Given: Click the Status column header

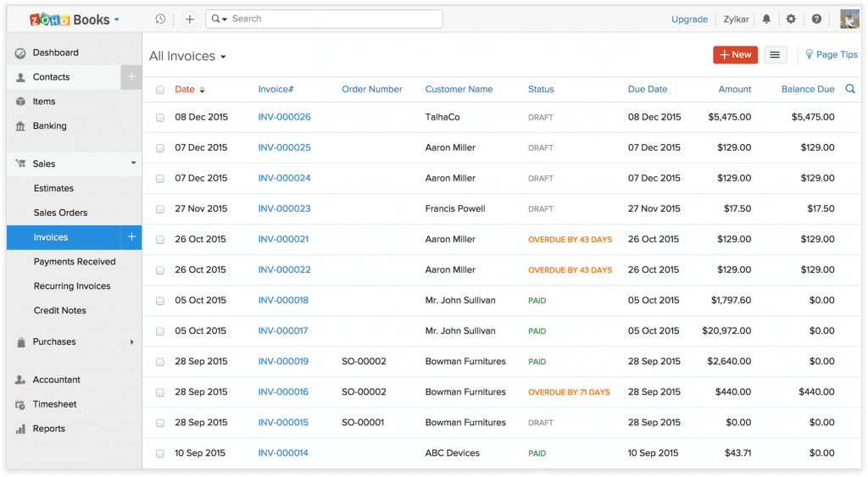Looking at the screenshot, I should tap(541, 89).
